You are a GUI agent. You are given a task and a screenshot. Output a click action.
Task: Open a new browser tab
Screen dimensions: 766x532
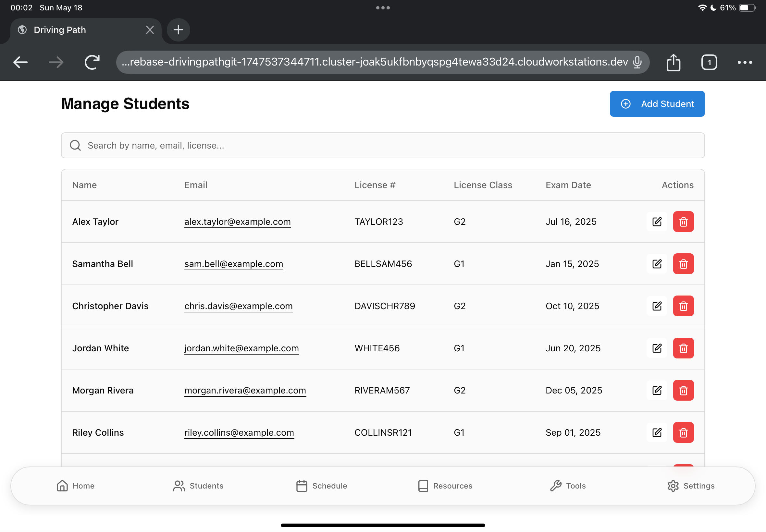[178, 30]
